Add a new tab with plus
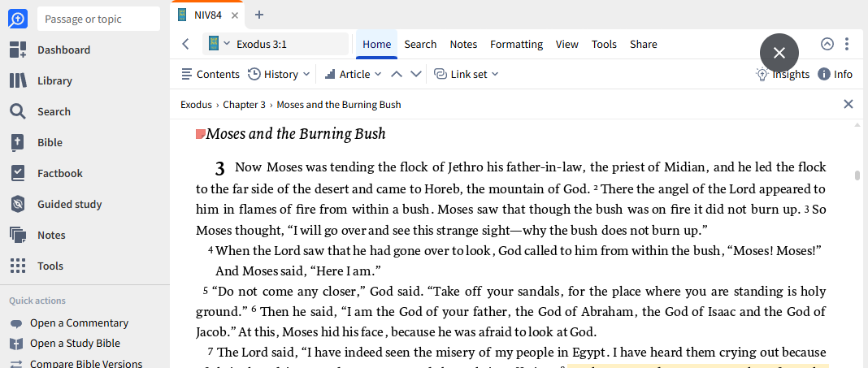 point(258,15)
